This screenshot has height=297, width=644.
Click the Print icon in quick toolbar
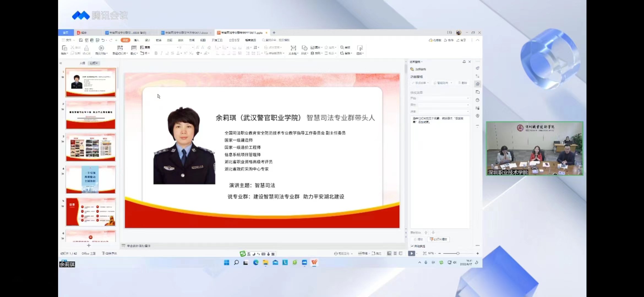pos(92,40)
